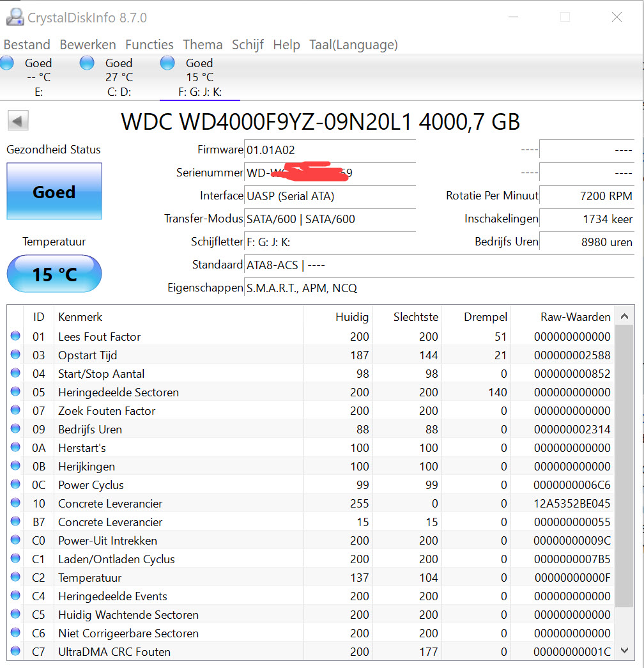Open the Thema menu
Screen dimensions: 644x668
203,45
